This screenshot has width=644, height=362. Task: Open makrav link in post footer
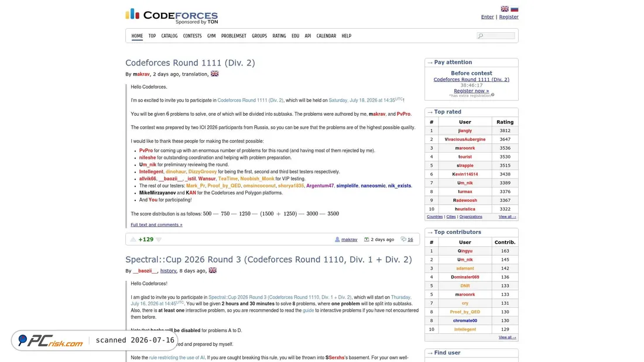click(x=349, y=240)
